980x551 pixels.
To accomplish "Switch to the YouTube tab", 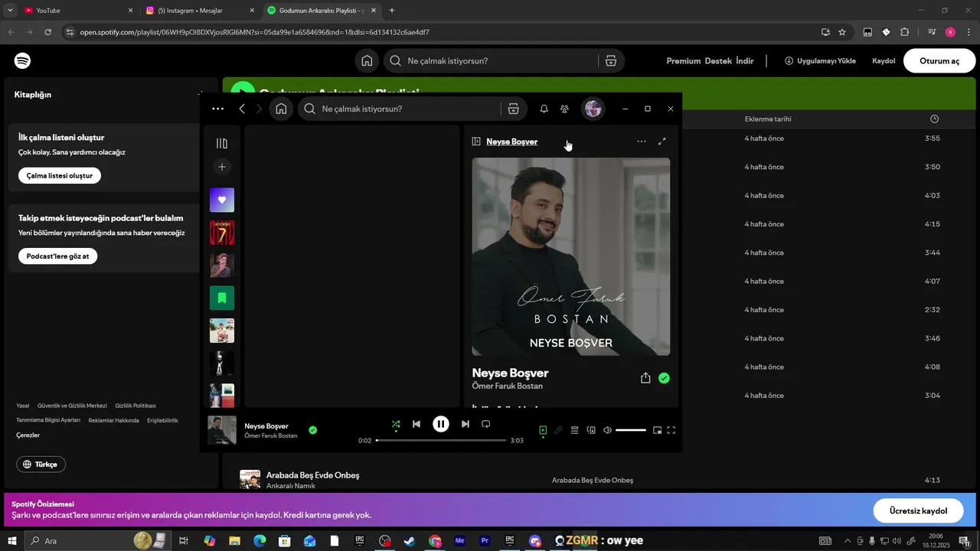I will (77, 11).
